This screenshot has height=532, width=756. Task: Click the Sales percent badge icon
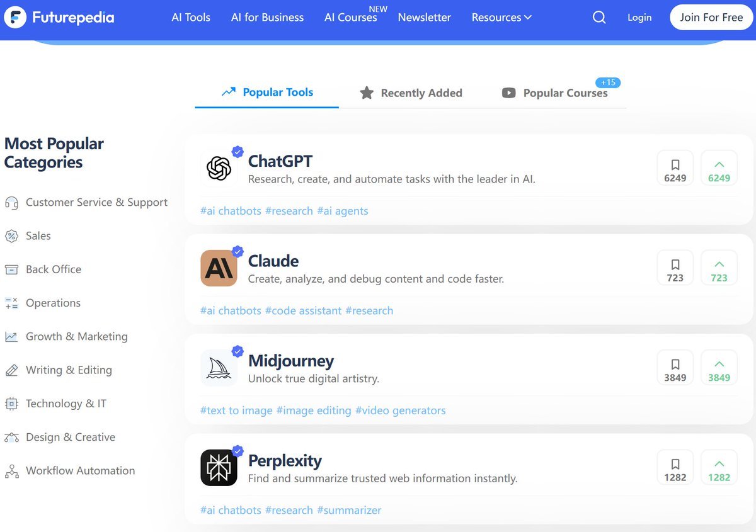pyautogui.click(x=11, y=236)
